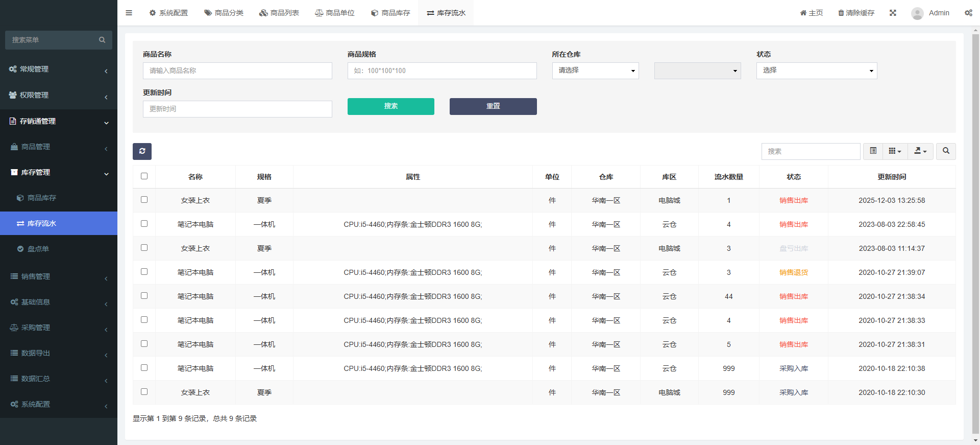This screenshot has width=980, height=445.
Task: Click the advanced search magnifier button
Action: click(x=945, y=151)
